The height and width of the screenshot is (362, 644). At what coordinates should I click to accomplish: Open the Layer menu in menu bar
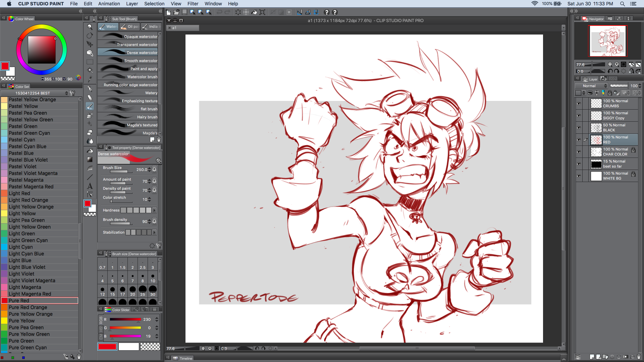[x=132, y=4]
